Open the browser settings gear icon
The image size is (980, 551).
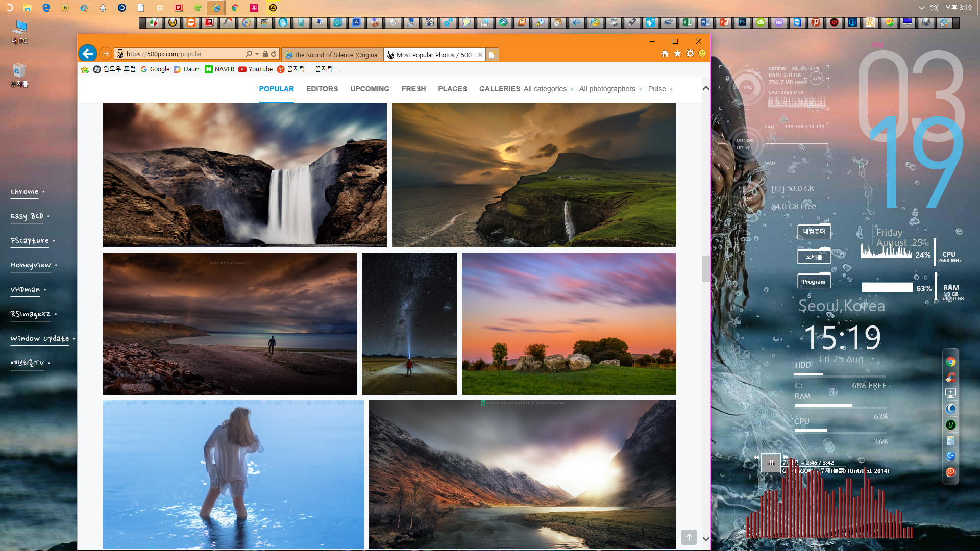pyautogui.click(x=690, y=54)
